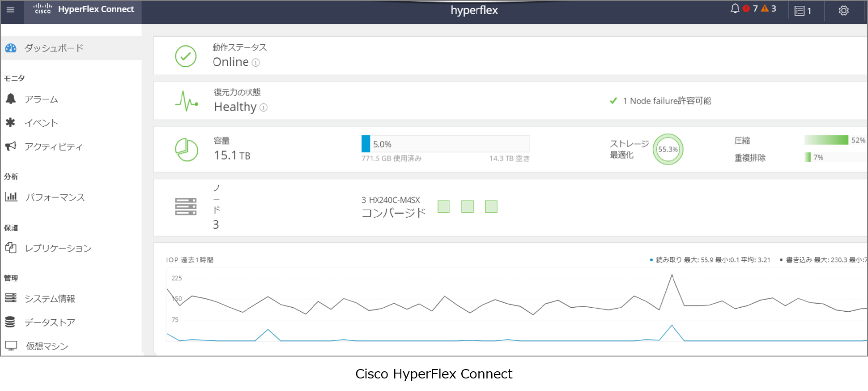The height and width of the screenshot is (391, 868).
Task: Click the 14.3 TB 空き label
Action: click(510, 159)
